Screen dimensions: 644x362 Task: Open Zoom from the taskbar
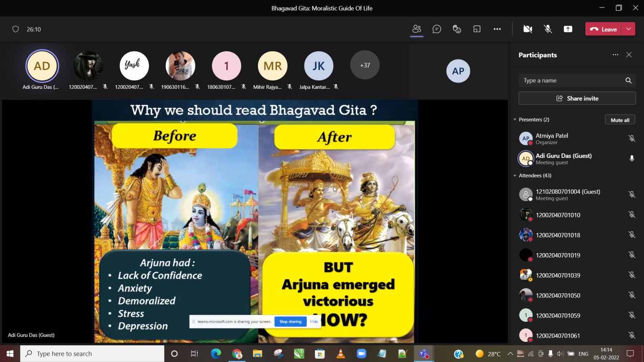coord(361,354)
